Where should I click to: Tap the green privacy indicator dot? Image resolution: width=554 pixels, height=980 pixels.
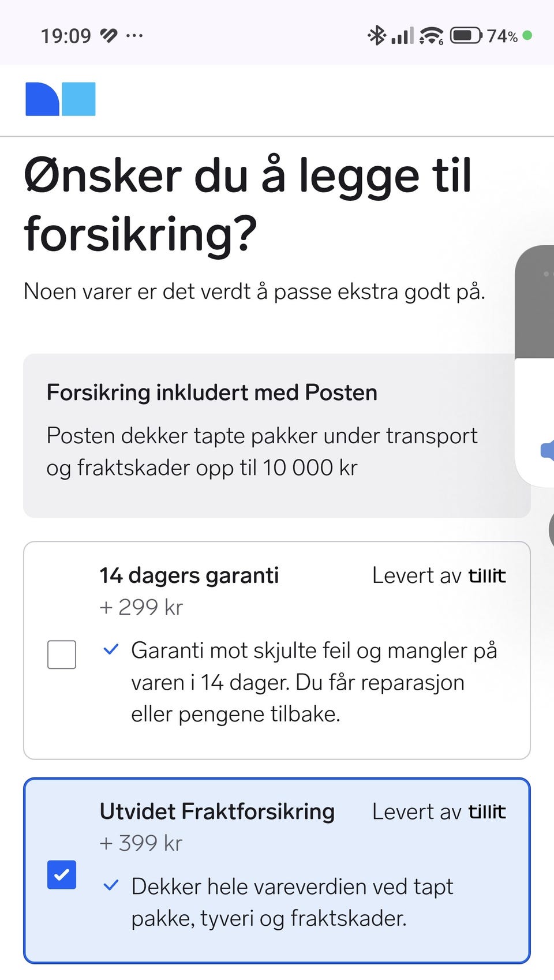coord(527,36)
